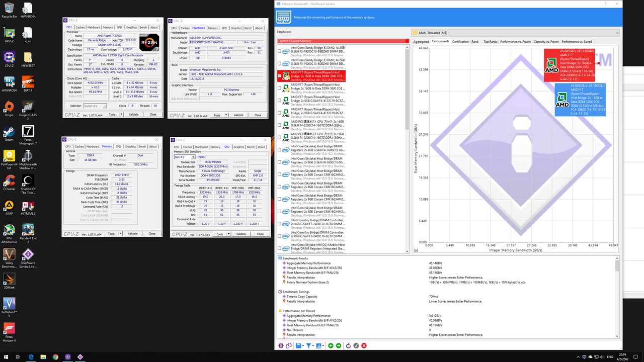Open the Steam desktop icon
The height and width of the screenshot is (362, 644).
tap(9, 133)
